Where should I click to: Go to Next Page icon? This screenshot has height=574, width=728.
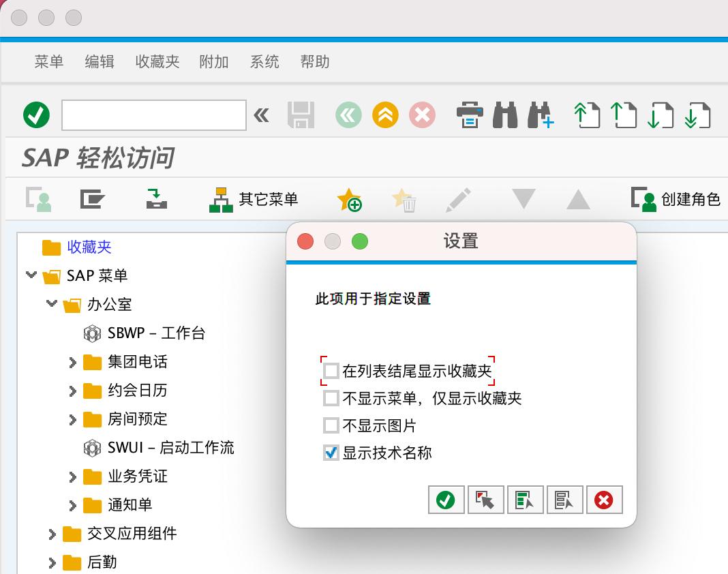661,115
